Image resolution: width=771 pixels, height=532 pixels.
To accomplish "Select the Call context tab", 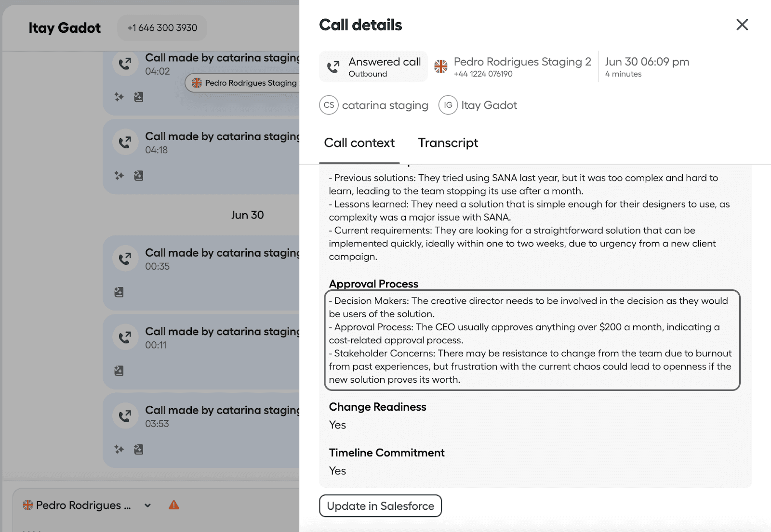I will (359, 143).
